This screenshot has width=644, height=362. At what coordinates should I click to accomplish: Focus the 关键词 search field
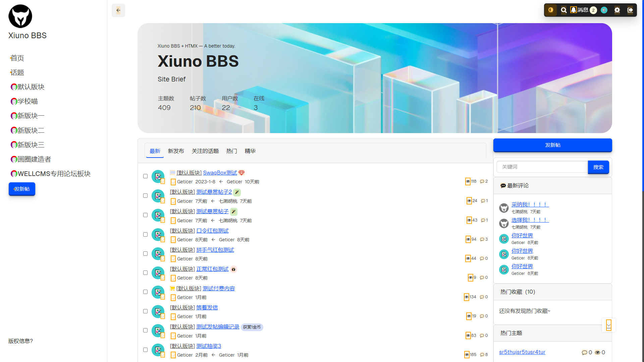542,167
